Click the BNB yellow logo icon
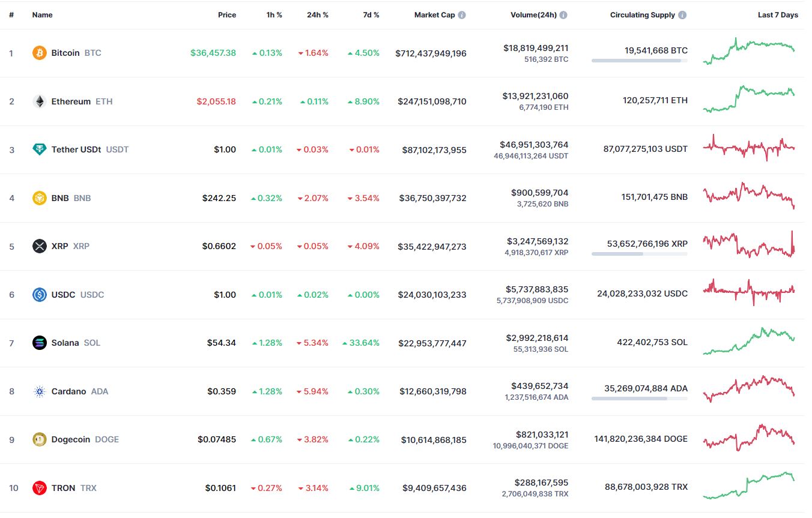The width and height of the screenshot is (812, 518). point(39,198)
